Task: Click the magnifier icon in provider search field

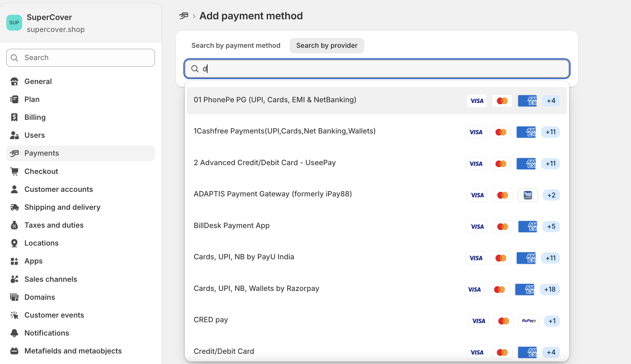Action: [x=195, y=69]
